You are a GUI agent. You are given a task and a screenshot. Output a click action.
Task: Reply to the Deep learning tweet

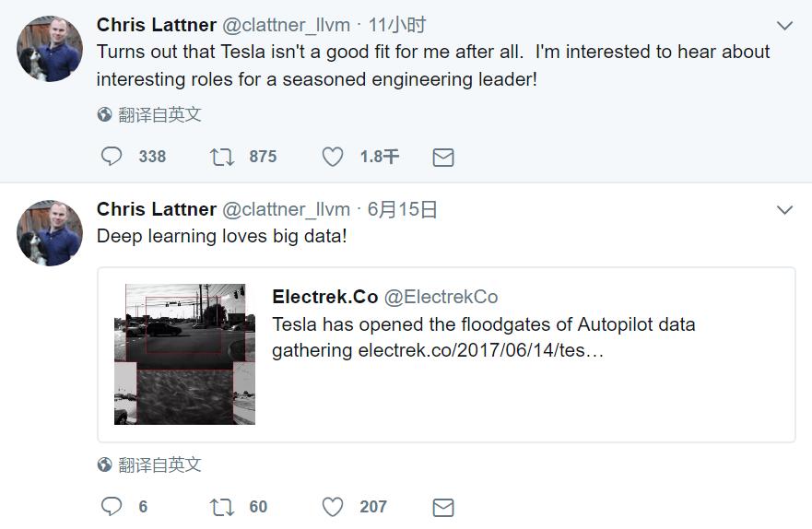[112, 507]
